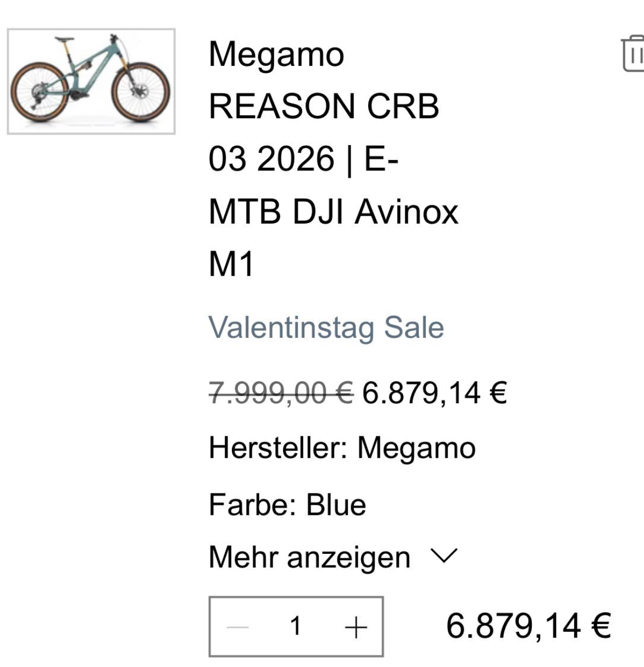Screen dimensions: 644x667
Task: Click the Hersteller: Megamo line
Action: pyautogui.click(x=342, y=448)
